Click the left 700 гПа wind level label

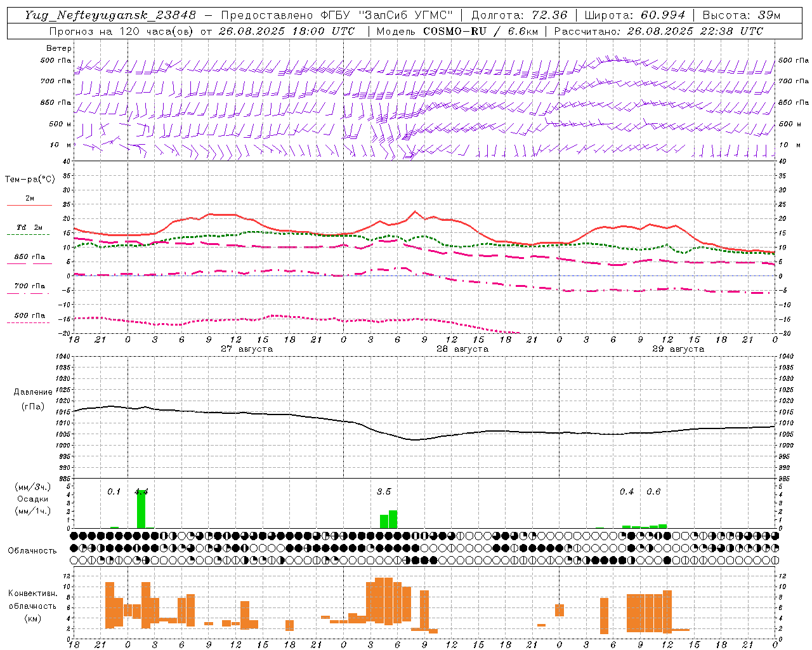[56, 81]
